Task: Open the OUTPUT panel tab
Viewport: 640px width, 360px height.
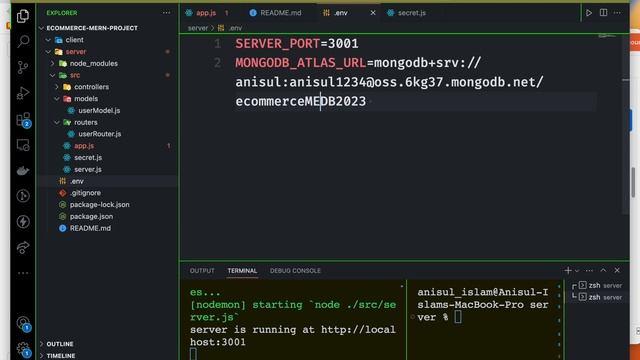Action: click(x=202, y=271)
